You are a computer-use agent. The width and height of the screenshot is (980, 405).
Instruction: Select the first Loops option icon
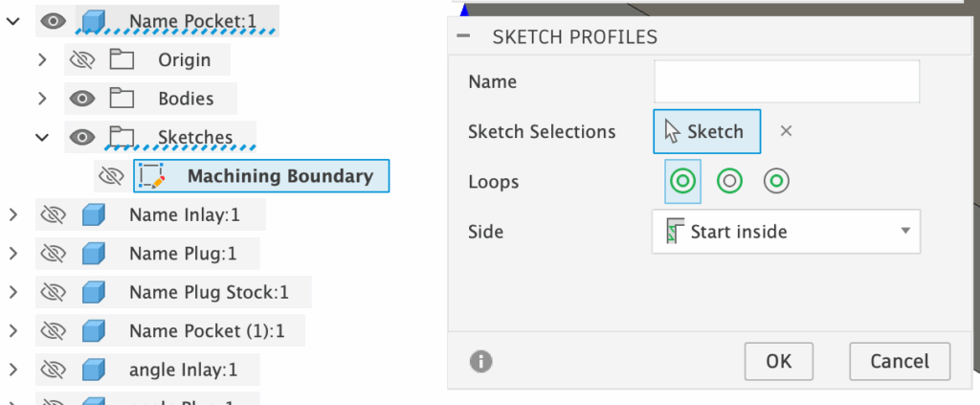coord(682,181)
